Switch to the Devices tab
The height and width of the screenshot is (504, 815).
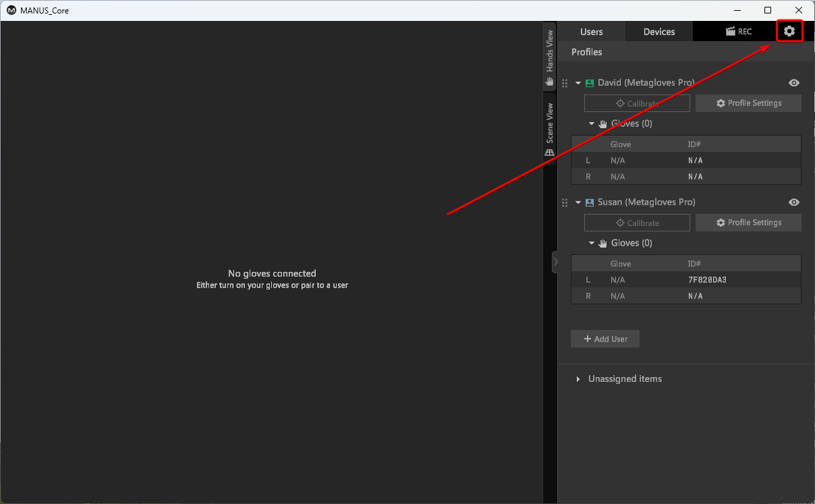(x=658, y=32)
